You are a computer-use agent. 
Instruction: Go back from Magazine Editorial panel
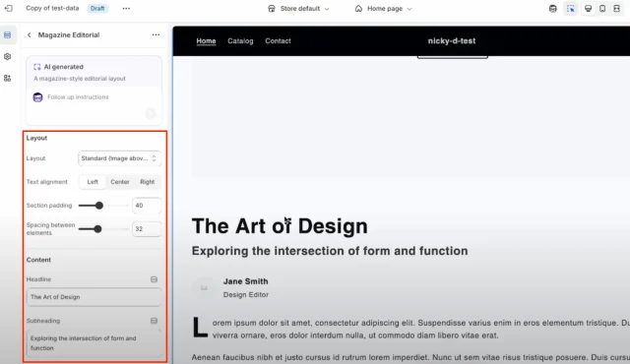coord(30,35)
